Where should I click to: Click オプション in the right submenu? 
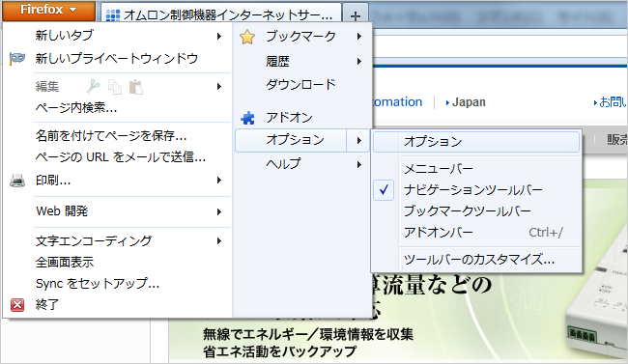[x=476, y=142]
